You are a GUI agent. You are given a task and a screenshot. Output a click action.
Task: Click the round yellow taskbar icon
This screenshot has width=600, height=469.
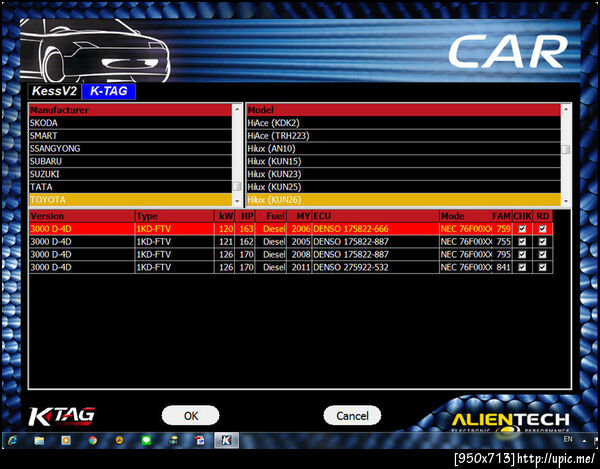119,441
